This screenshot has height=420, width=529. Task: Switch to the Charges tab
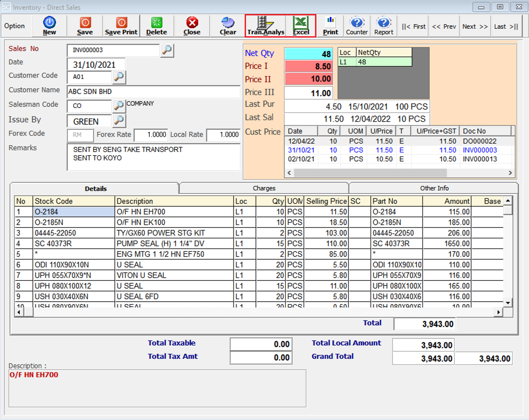[x=264, y=188]
